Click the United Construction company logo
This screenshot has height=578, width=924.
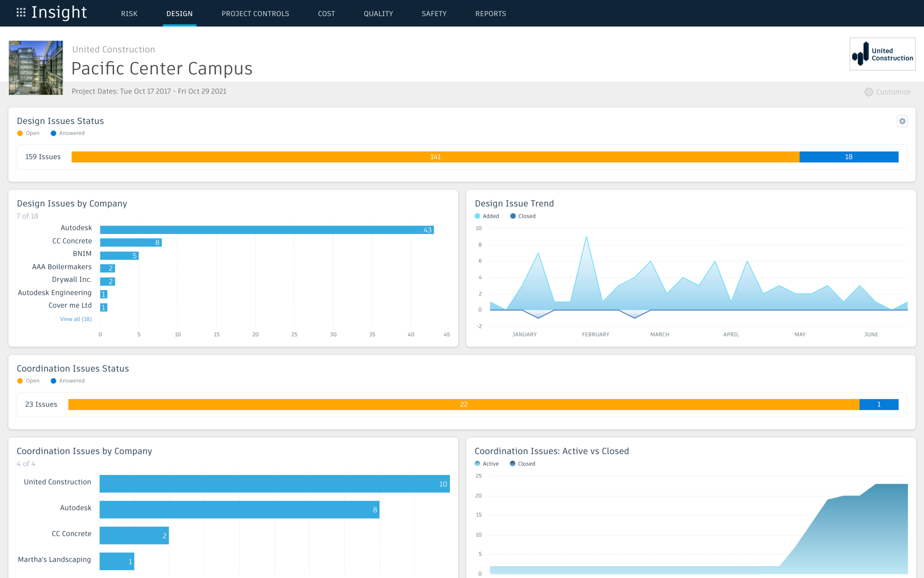point(882,54)
